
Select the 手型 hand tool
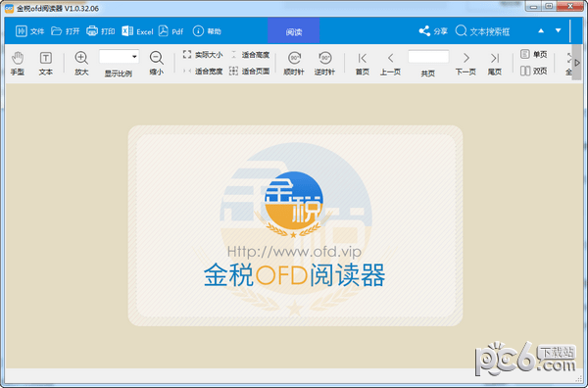pos(18,64)
